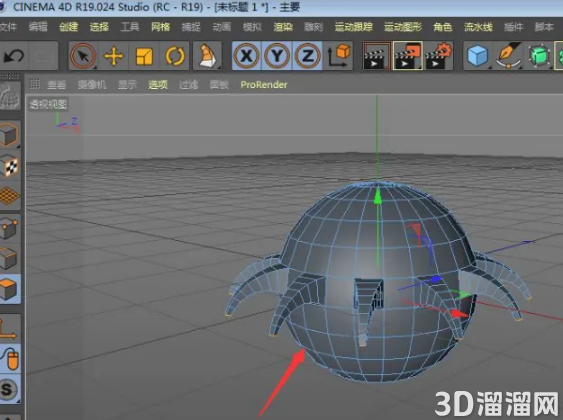Open the 模拟 menu
Viewport: 563px width, 420px height.
tap(252, 27)
